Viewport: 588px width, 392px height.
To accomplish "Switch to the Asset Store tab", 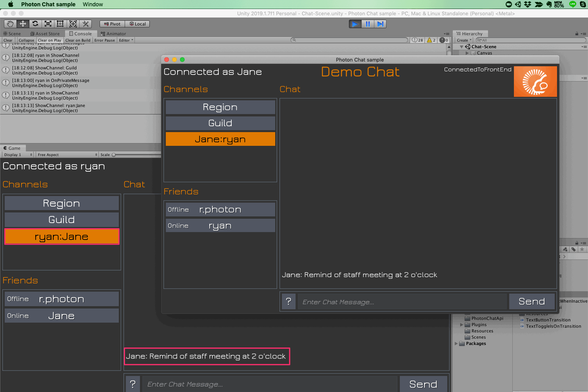I will click(45, 34).
